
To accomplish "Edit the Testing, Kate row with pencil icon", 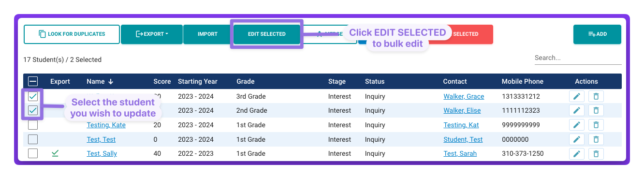I will pyautogui.click(x=576, y=125).
